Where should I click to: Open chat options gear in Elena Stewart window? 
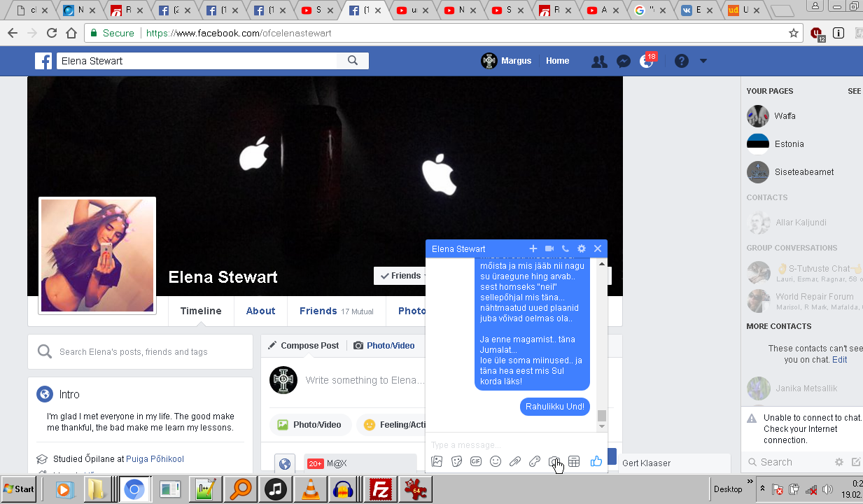click(x=582, y=248)
